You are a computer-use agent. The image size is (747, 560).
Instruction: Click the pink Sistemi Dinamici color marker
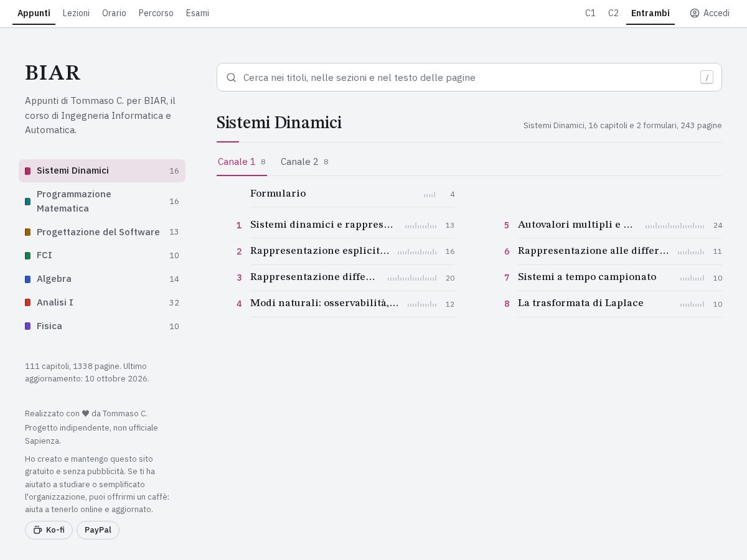pos(28,171)
